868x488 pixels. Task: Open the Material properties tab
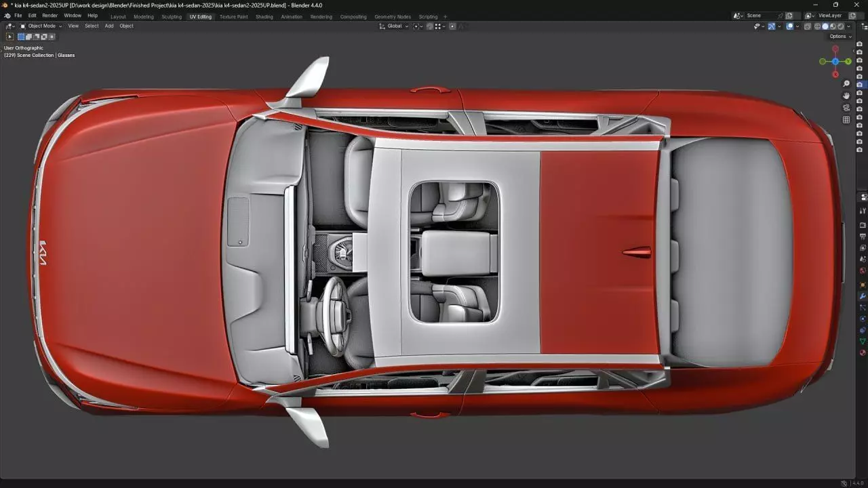pos(863,352)
